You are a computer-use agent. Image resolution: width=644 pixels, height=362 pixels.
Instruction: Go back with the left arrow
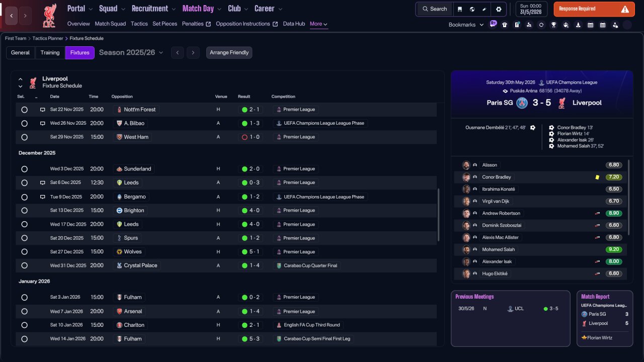[x=12, y=16]
